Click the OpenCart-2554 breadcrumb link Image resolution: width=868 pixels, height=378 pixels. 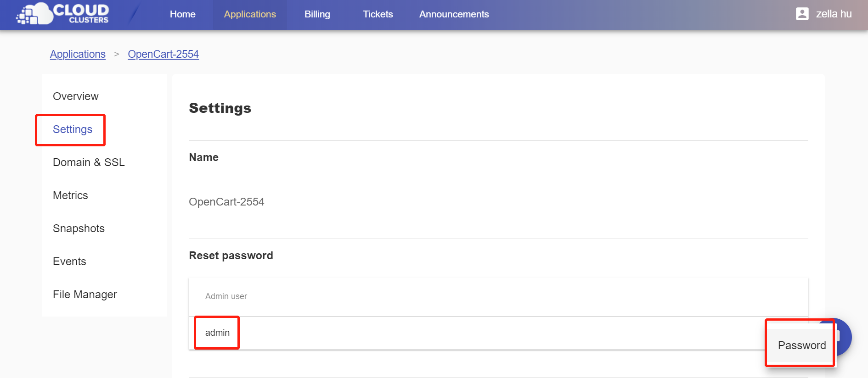click(163, 54)
